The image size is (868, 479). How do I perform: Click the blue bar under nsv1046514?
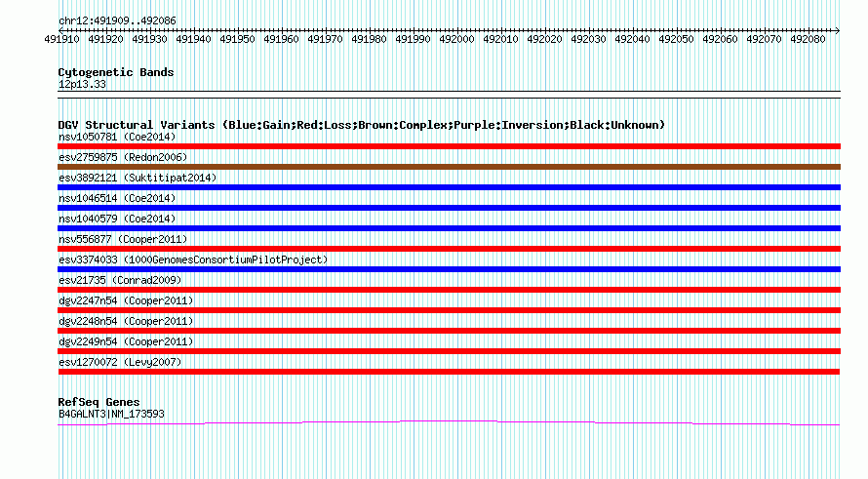(x=449, y=208)
